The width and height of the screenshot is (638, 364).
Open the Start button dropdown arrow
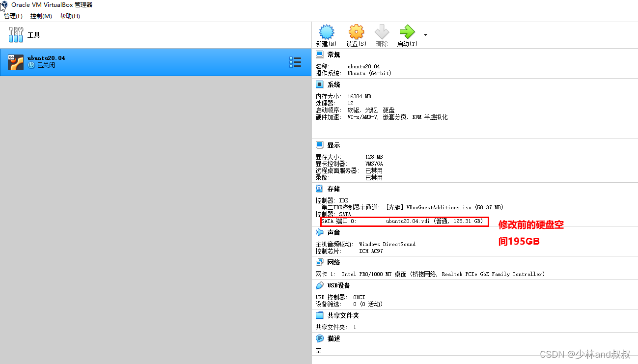click(x=425, y=35)
